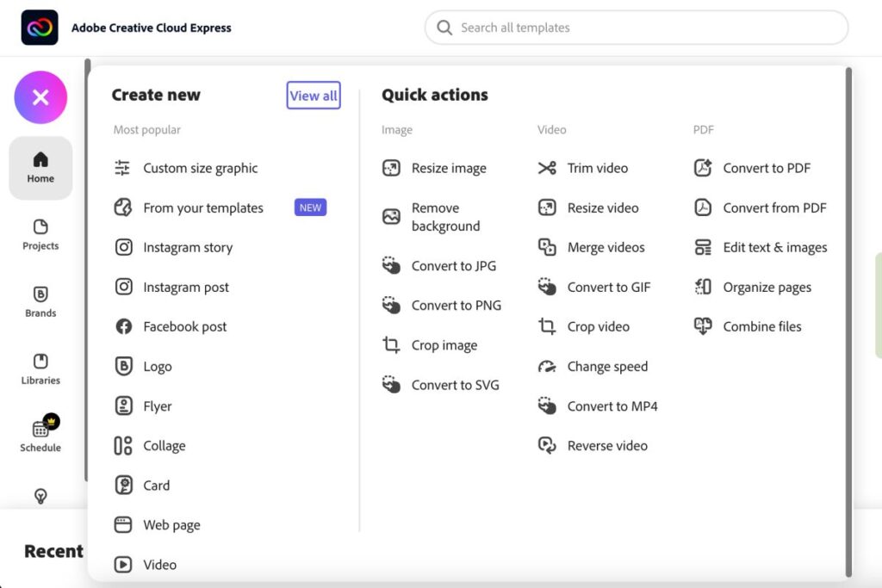Viewport: 882px width, 588px height.
Task: Click the Crop image icon
Action: (x=391, y=345)
